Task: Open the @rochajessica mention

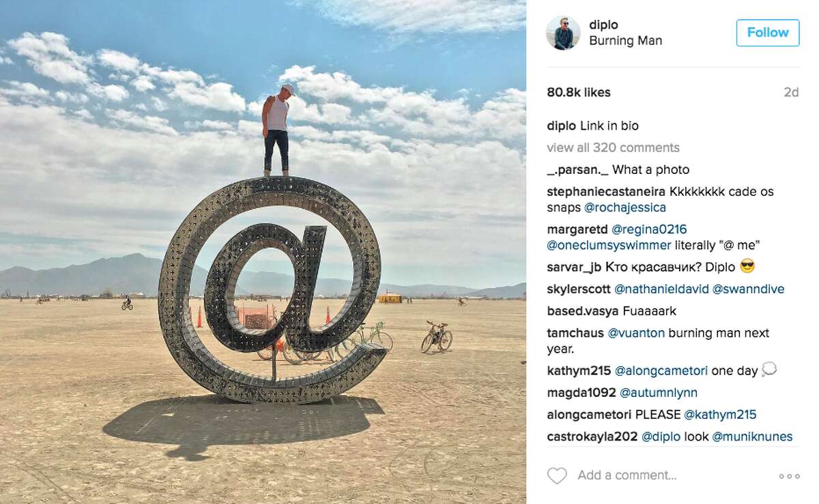Action: click(x=625, y=207)
